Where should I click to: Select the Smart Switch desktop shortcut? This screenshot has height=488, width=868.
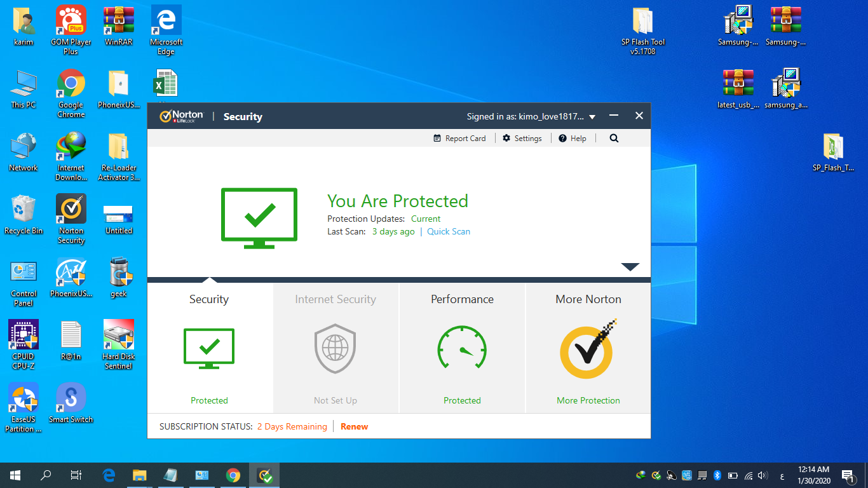point(71,403)
